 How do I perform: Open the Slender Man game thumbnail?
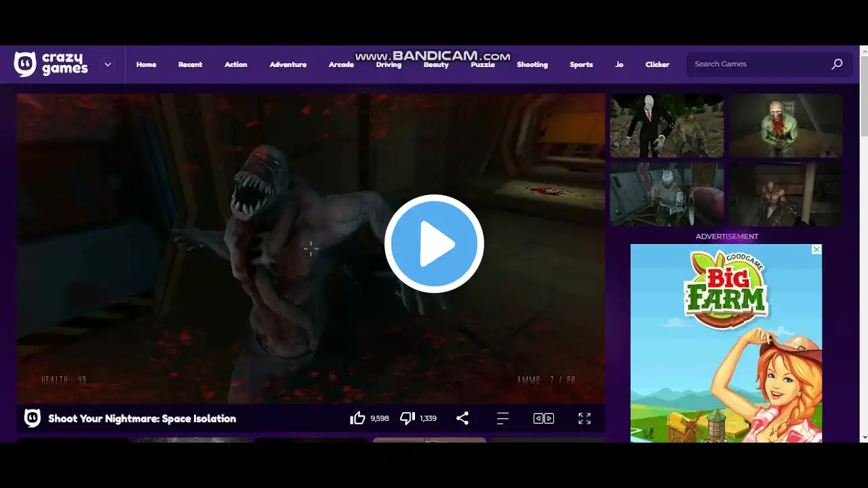(667, 125)
